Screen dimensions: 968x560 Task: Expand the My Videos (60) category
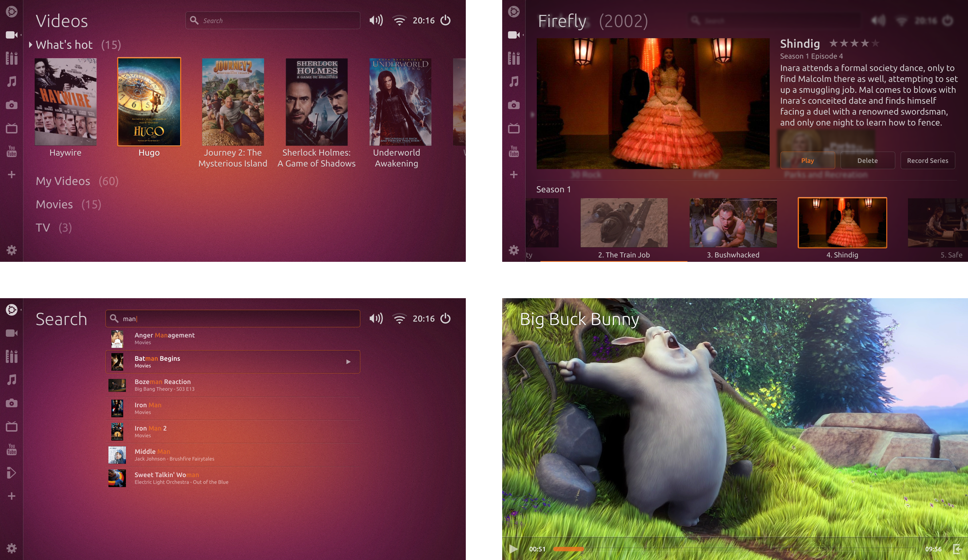77,181
